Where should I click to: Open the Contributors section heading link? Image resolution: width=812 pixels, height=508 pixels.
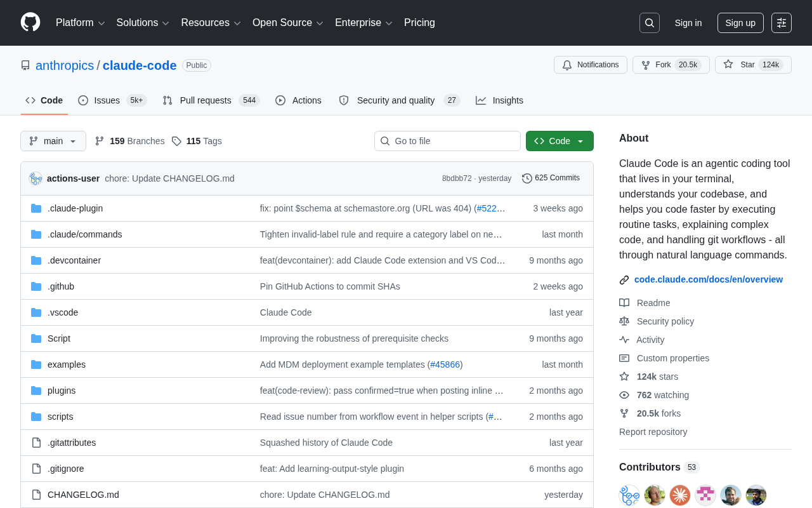click(x=660, y=467)
